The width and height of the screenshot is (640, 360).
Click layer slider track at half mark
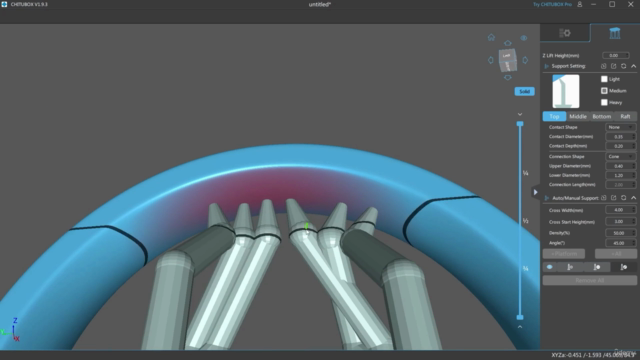[520, 221]
